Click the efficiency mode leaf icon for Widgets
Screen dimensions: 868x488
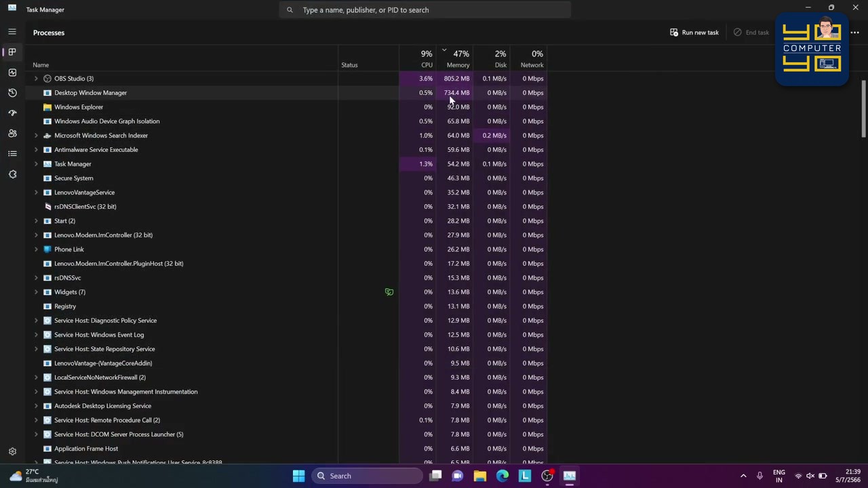[x=389, y=292]
